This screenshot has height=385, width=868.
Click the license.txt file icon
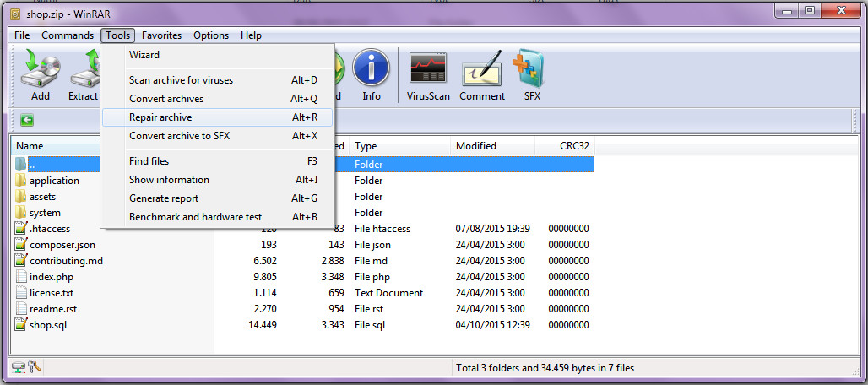(x=21, y=293)
